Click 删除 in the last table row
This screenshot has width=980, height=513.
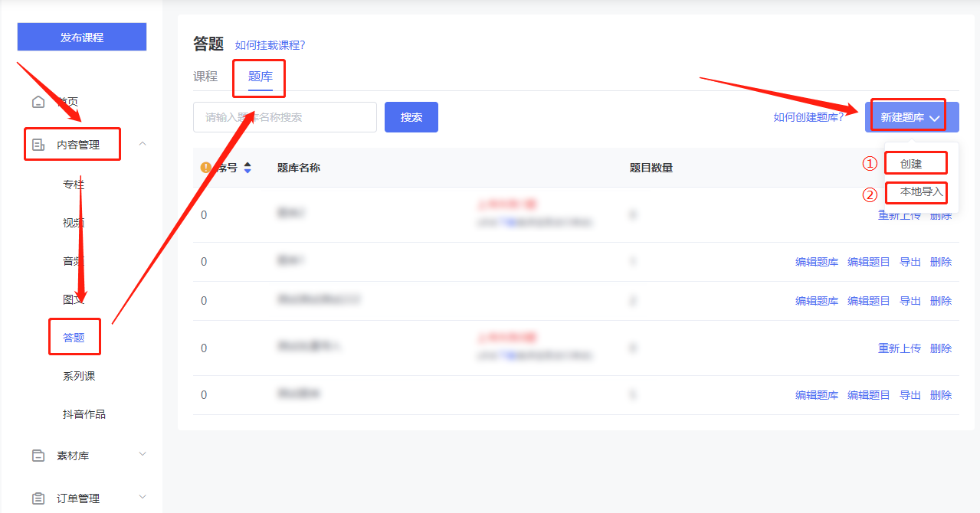[x=941, y=395]
